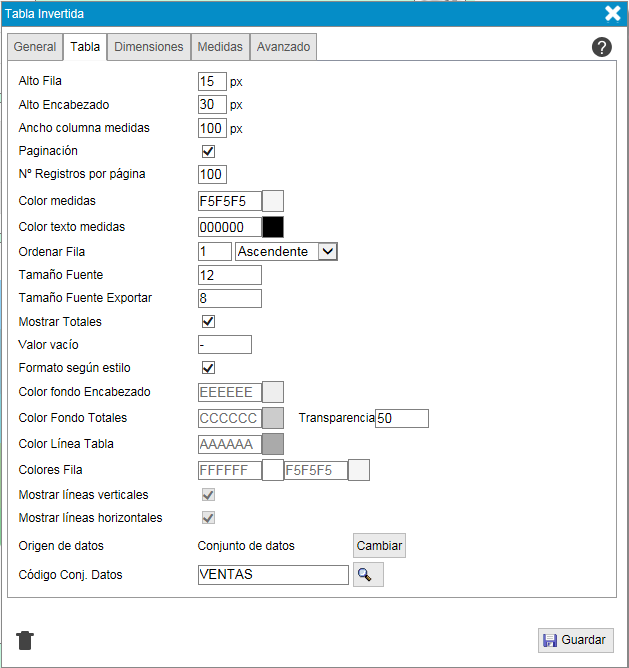The height and width of the screenshot is (668, 629).
Task: Click the trash delete icon
Action: tap(26, 640)
